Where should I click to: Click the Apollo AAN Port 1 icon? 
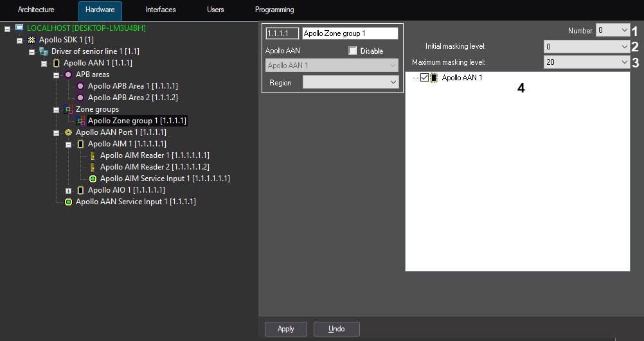click(x=68, y=132)
